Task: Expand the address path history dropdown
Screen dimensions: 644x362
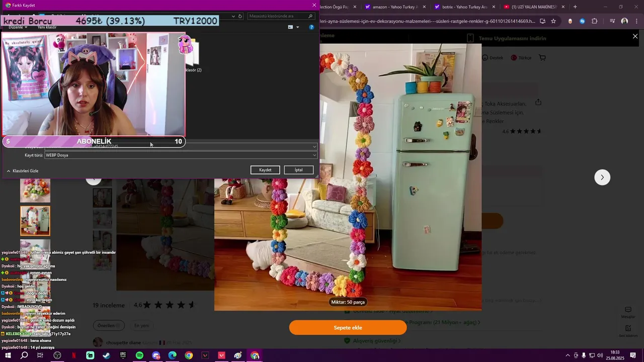Action: coord(233,16)
